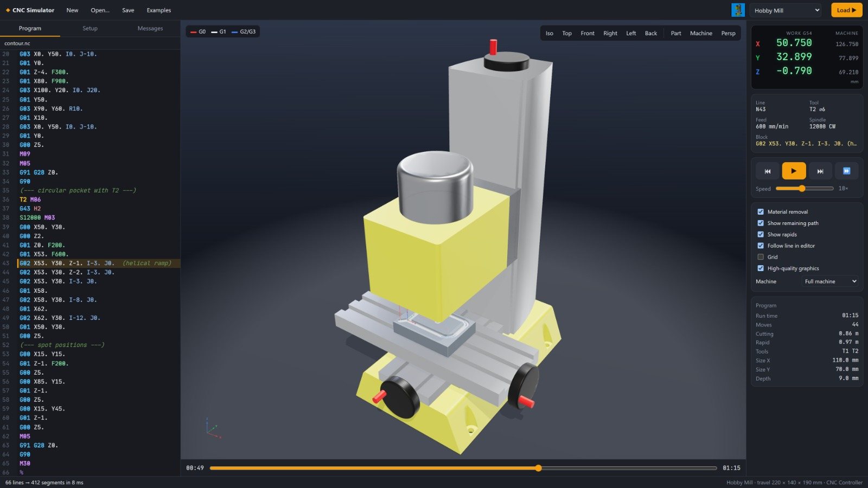Start simulation with the orange play button
The height and width of the screenshot is (488, 868).
[794, 171]
